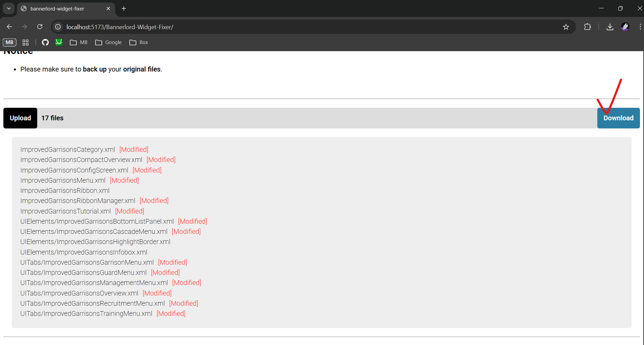644x345 pixels.
Task: Open the apps grid bookmark icon
Action: point(25,42)
